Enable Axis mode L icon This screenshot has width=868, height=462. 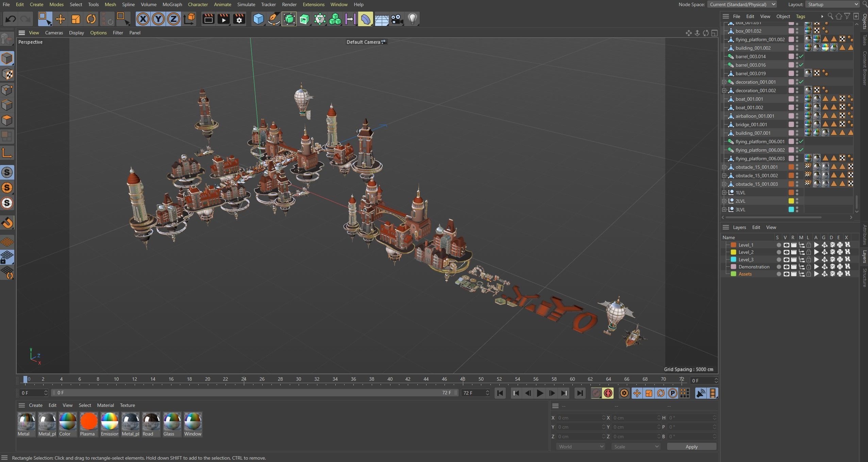pos(7,153)
